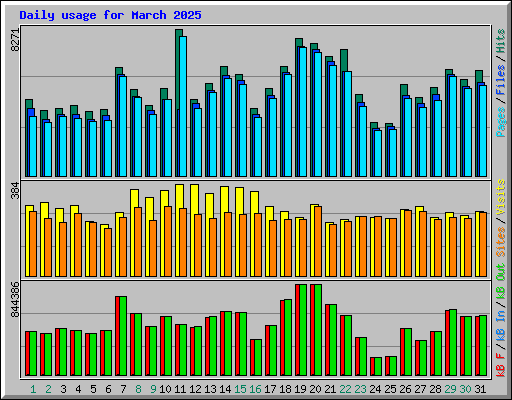Click the green "Out" legend label

click(x=501, y=272)
